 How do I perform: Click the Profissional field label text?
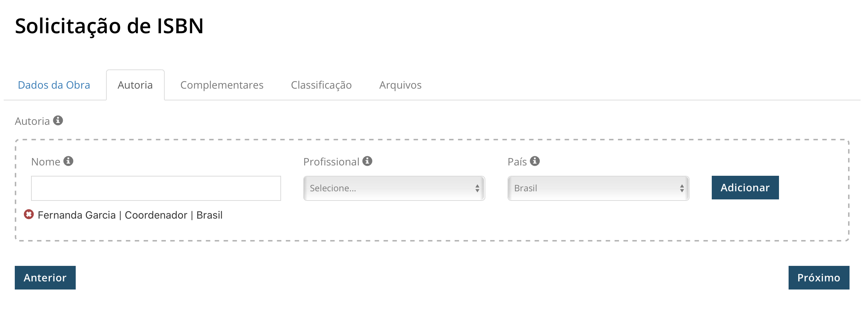(331, 162)
